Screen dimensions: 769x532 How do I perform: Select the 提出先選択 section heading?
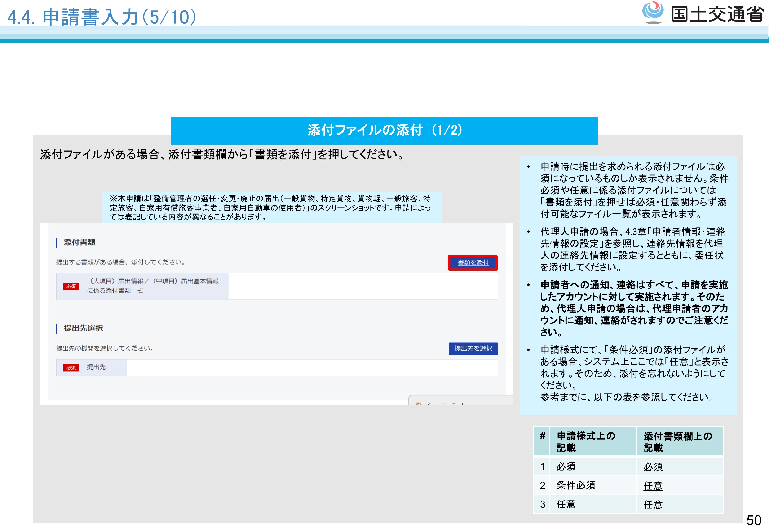83,328
